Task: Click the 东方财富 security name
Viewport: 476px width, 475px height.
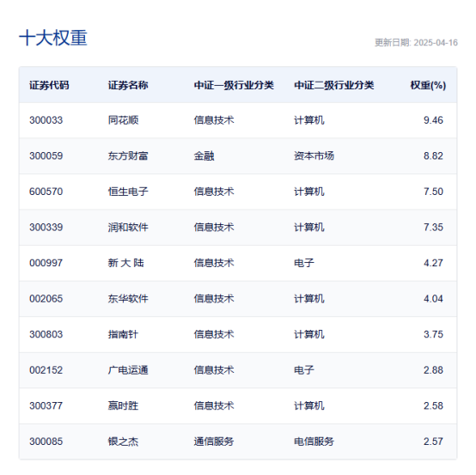Action: coord(128,156)
